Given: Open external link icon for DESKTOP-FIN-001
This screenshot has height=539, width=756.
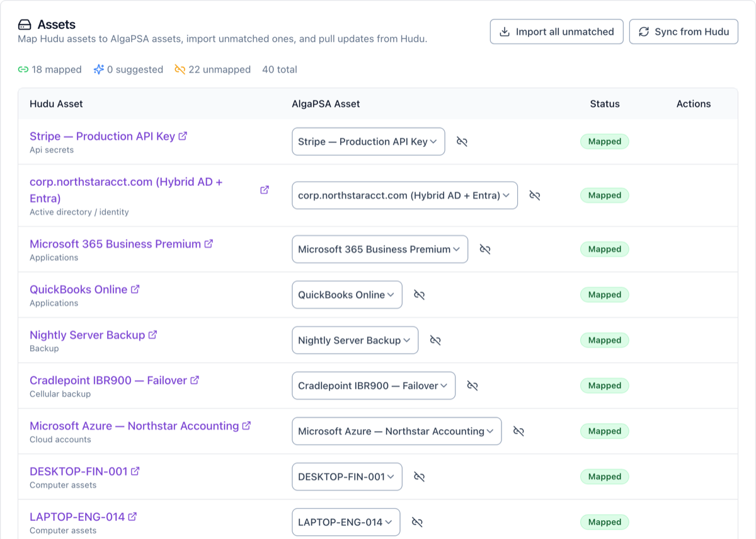Looking at the screenshot, I should click(135, 471).
